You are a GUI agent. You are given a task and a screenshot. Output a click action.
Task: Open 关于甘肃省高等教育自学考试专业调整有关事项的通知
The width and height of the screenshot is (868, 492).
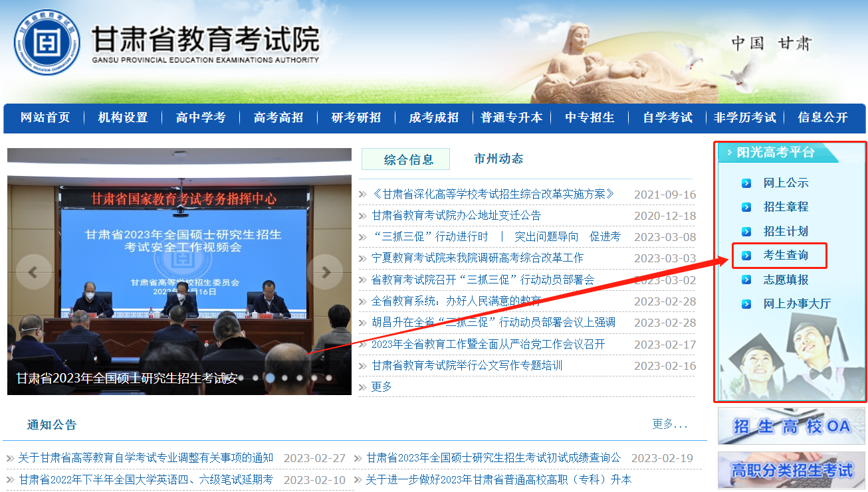(146, 458)
